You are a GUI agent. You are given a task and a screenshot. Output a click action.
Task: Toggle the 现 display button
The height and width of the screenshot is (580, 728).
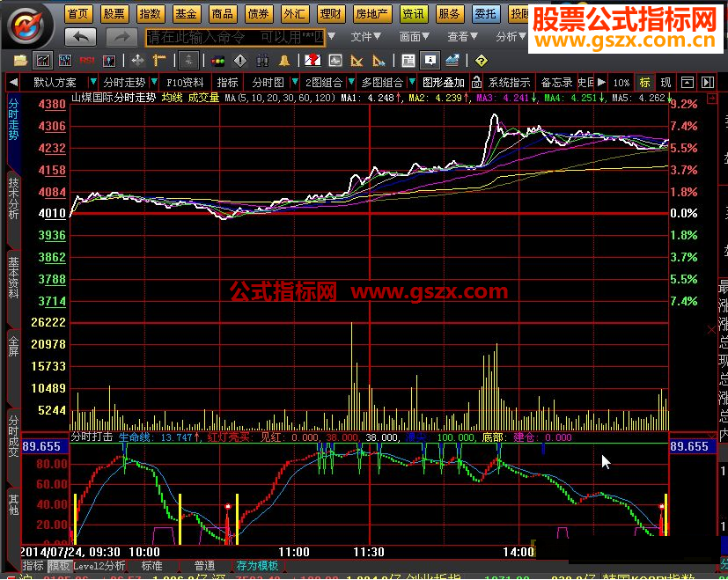[665, 83]
